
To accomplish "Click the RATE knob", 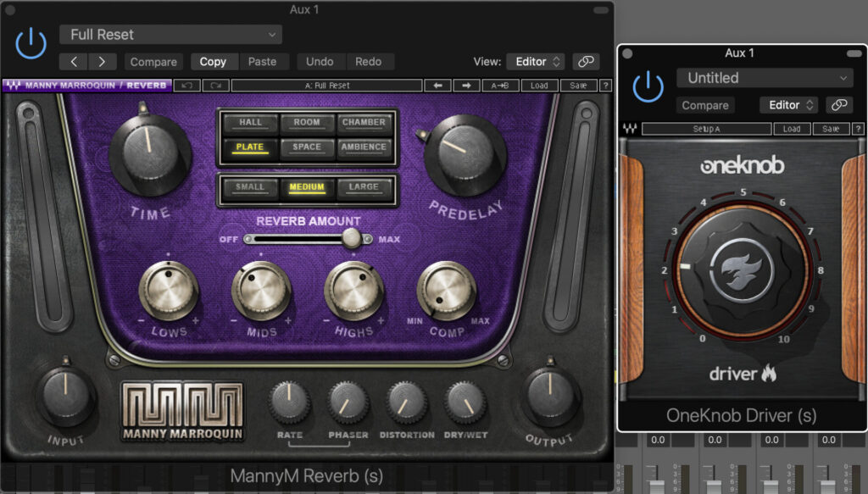I will coord(289,402).
